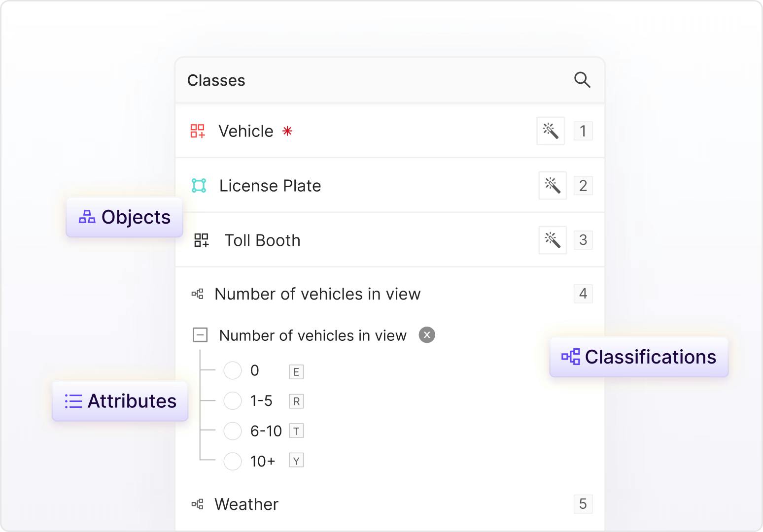Switch to the Classifications tag
This screenshot has width=763, height=532.
(x=639, y=357)
